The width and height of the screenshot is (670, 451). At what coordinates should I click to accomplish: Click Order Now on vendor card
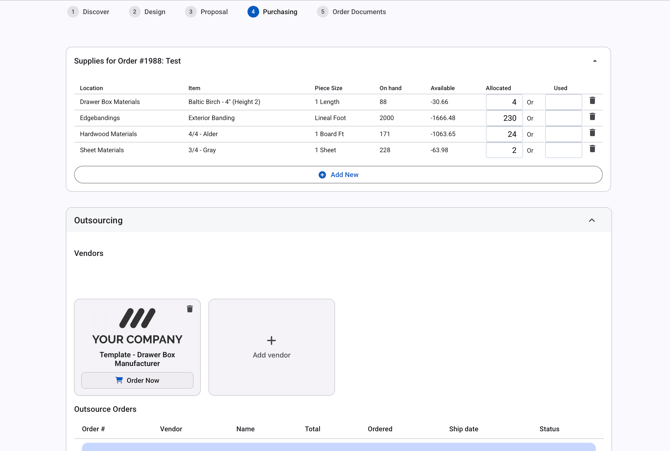click(137, 380)
